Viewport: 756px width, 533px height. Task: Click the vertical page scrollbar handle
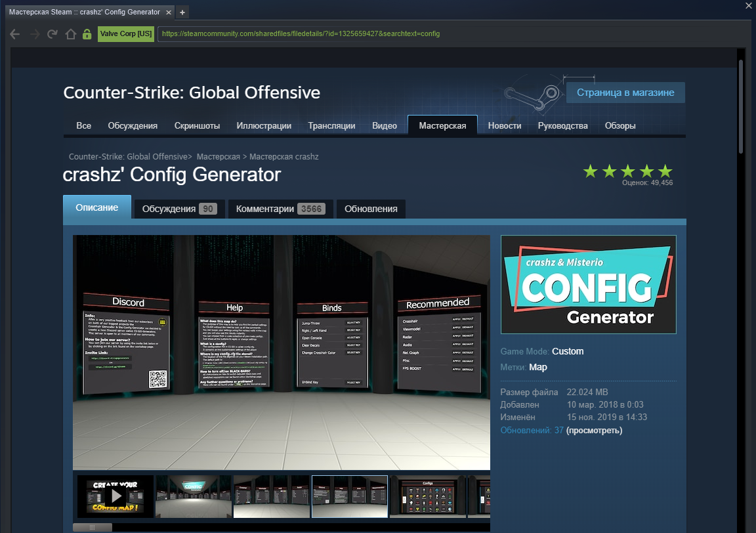point(741,107)
